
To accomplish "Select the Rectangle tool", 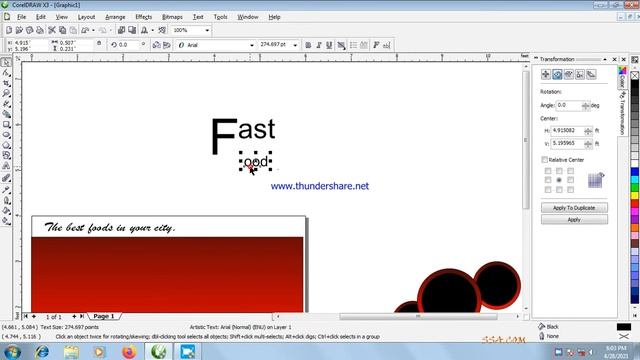I will coord(6,124).
